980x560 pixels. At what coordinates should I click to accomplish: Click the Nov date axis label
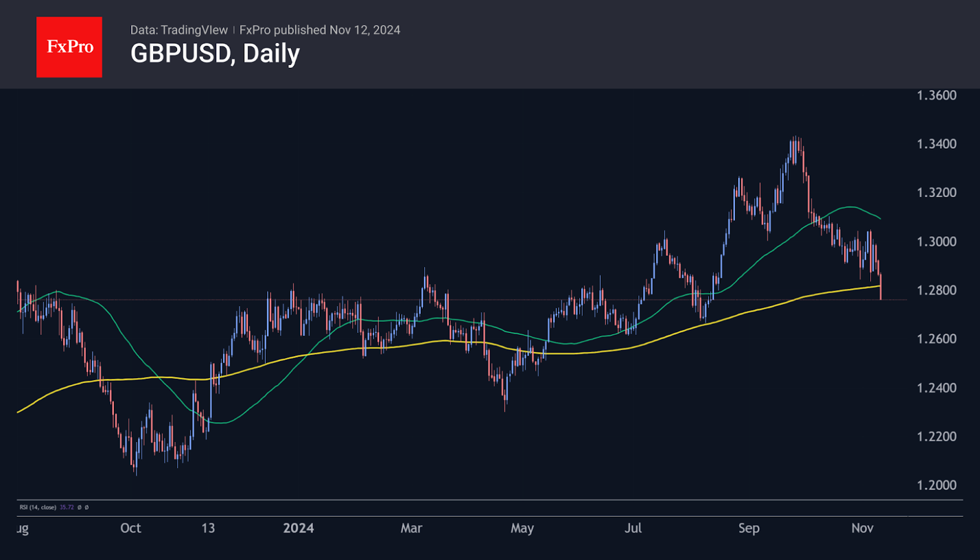pyautogui.click(x=862, y=528)
